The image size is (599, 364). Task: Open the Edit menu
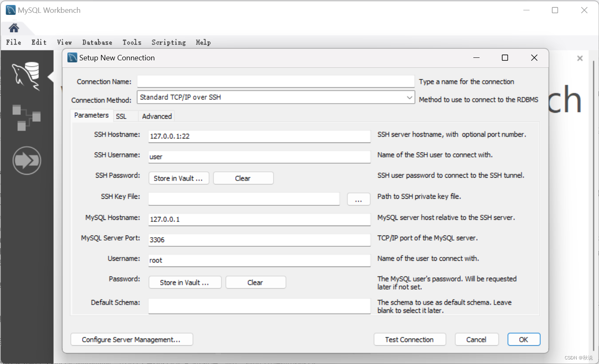tap(39, 42)
